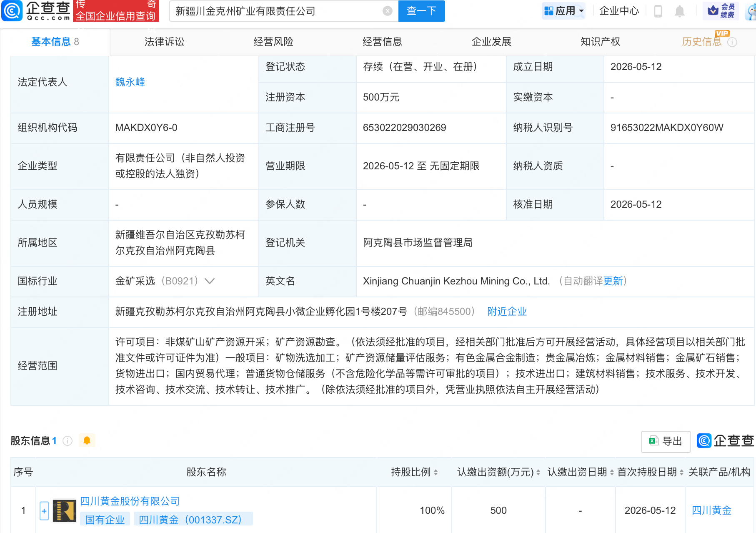Switch to 企业发展 tab
This screenshot has width=756, height=533.
tap(491, 42)
